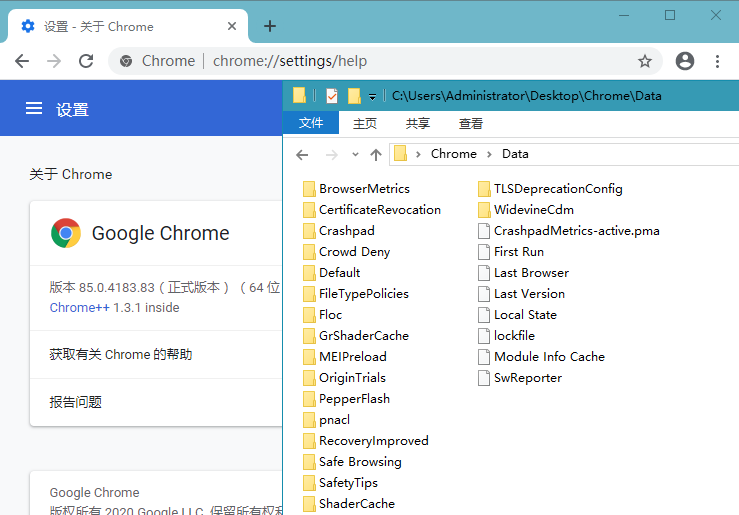
Task: Click the Explorer new folder quick-access icon
Action: tap(354, 96)
